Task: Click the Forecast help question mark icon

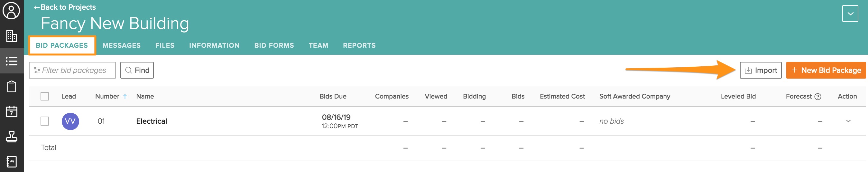Action: pyautogui.click(x=818, y=96)
